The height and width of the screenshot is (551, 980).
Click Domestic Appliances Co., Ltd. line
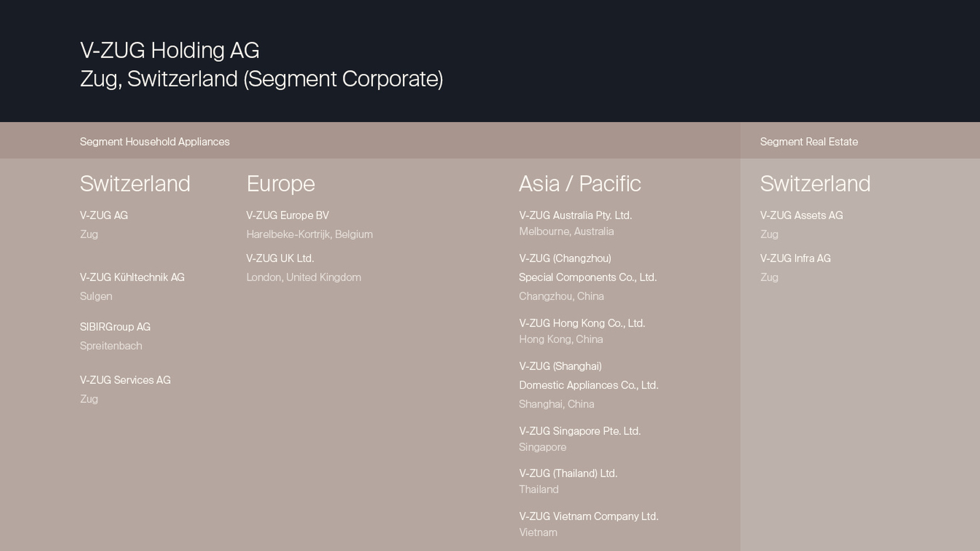589,385
